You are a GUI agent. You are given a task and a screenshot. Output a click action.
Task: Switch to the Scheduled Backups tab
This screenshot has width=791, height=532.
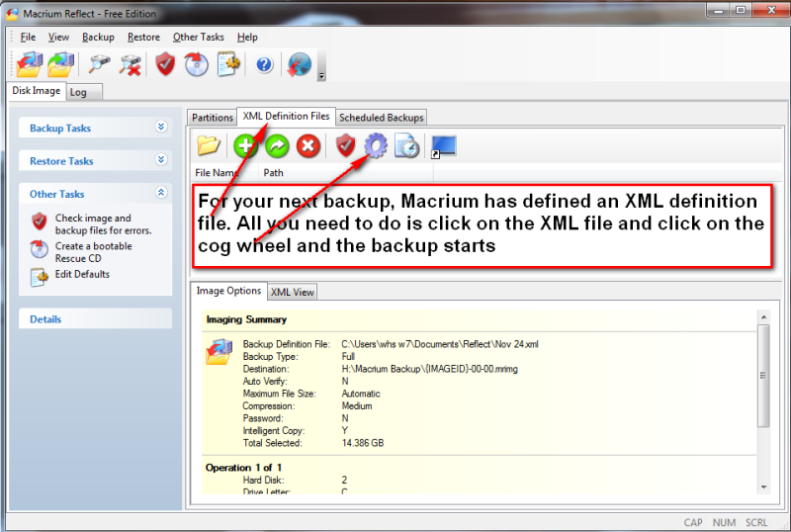pyautogui.click(x=382, y=117)
